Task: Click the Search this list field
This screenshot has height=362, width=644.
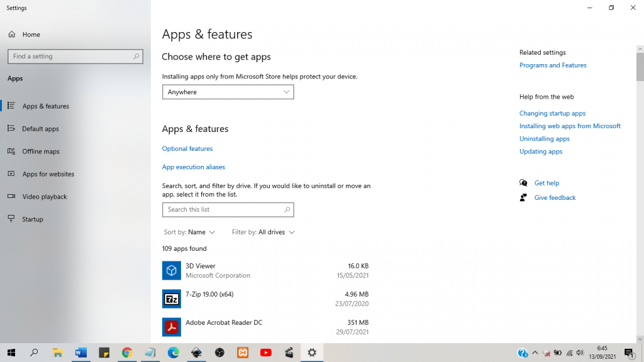Action: click(x=228, y=209)
